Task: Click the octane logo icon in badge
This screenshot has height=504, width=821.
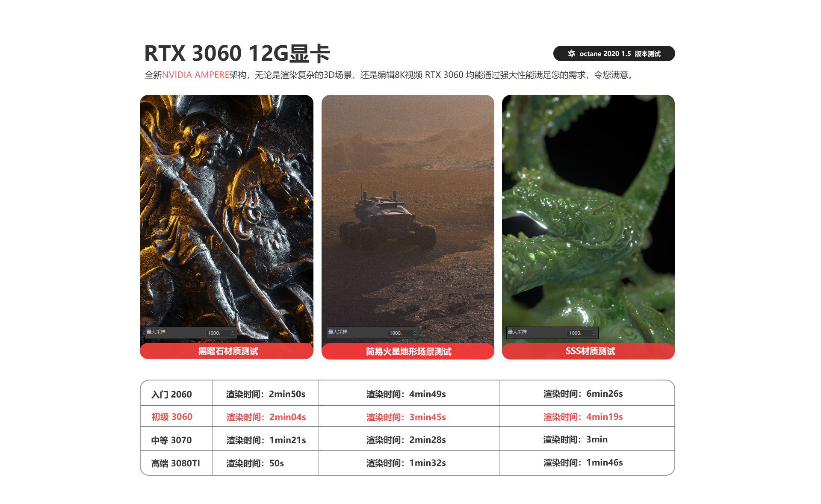Action: (572, 53)
